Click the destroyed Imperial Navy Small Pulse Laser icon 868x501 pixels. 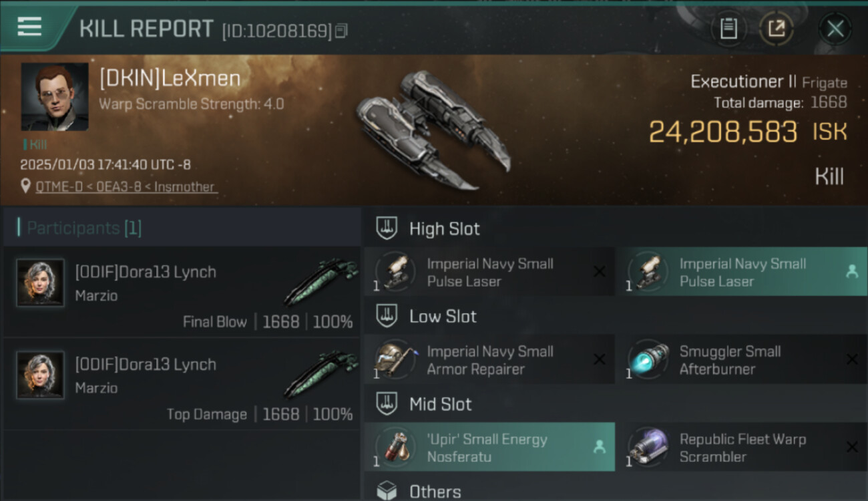click(x=395, y=272)
